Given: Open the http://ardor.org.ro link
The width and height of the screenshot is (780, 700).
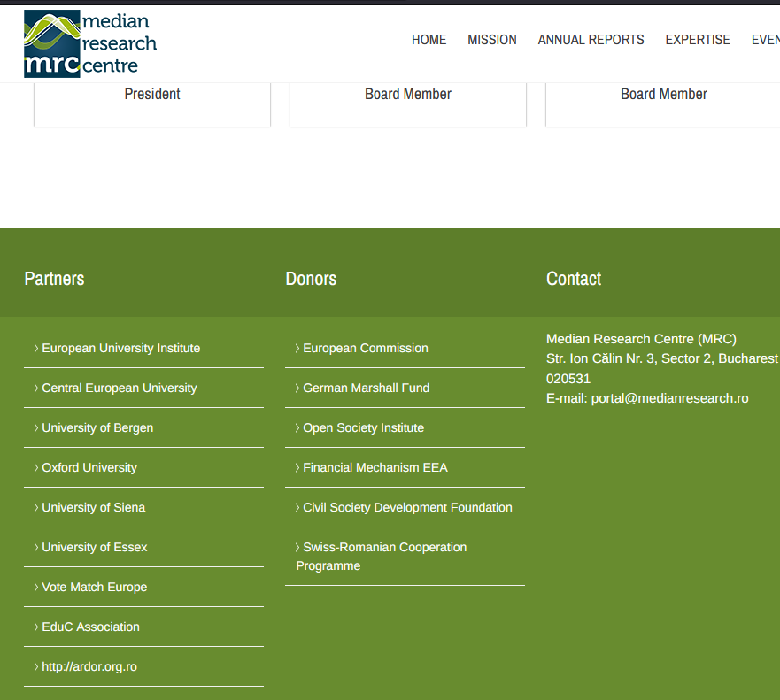Looking at the screenshot, I should tap(89, 666).
